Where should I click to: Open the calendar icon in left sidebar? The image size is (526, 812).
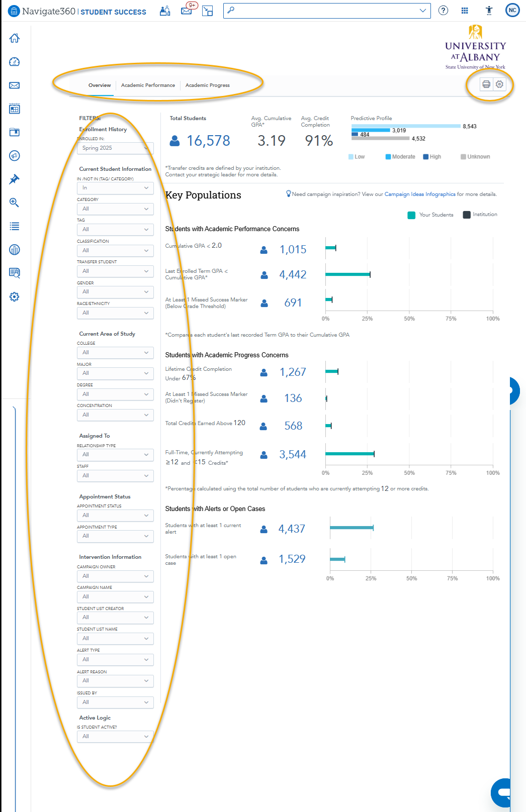(x=15, y=109)
